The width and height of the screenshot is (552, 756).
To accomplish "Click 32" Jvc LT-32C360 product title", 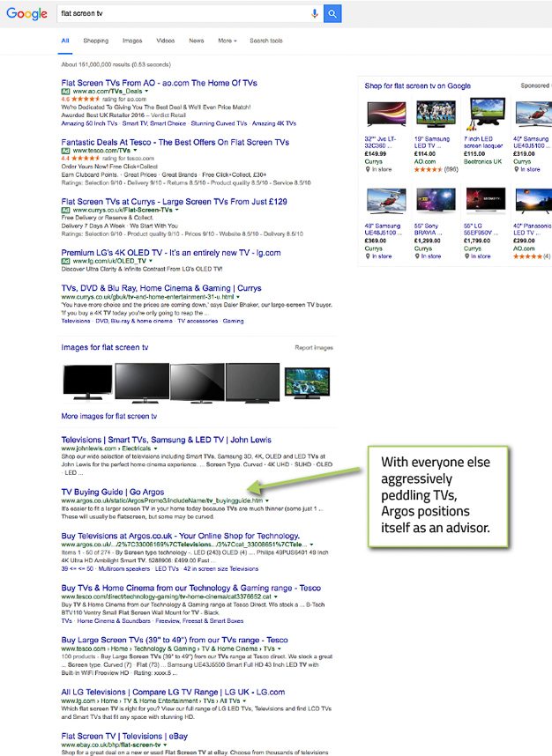I will point(380,142).
